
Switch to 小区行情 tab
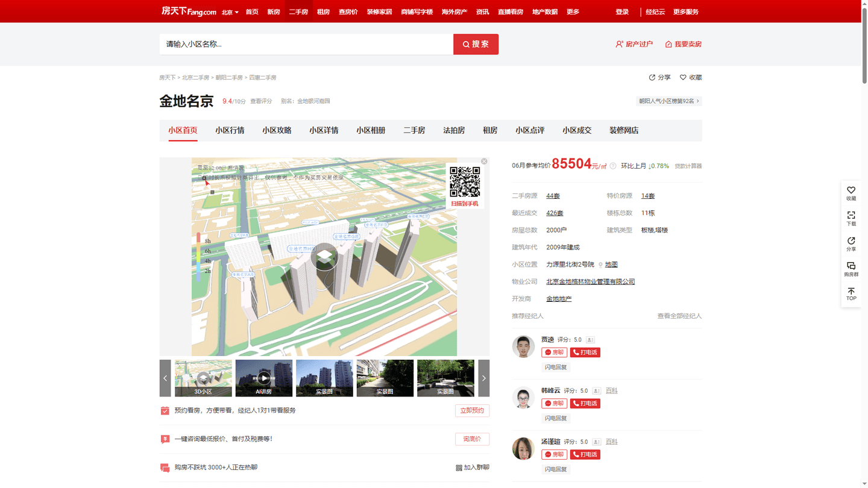230,130
